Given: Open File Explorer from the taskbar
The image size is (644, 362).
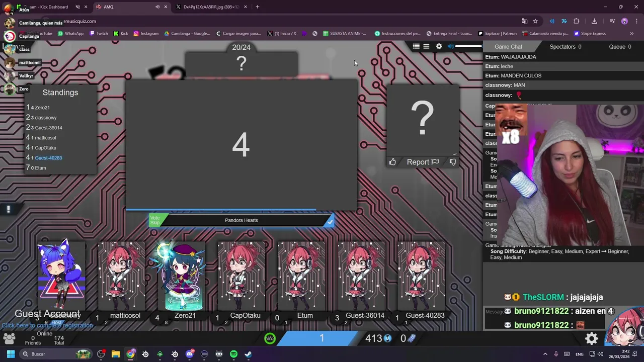Looking at the screenshot, I should click(x=115, y=354).
